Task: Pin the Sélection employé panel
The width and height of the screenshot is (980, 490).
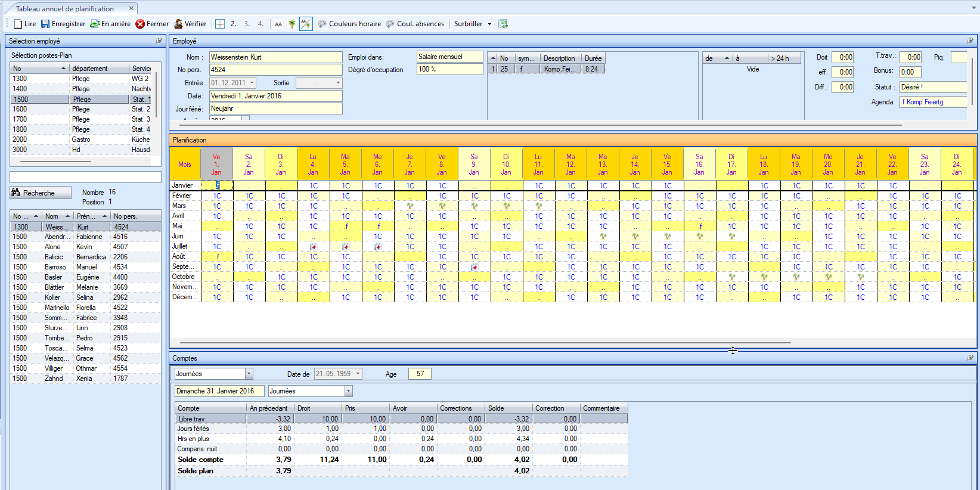Action: point(159,41)
